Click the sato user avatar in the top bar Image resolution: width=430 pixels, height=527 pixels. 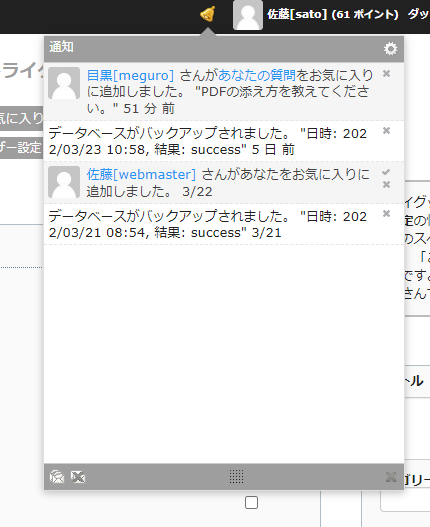(248, 15)
